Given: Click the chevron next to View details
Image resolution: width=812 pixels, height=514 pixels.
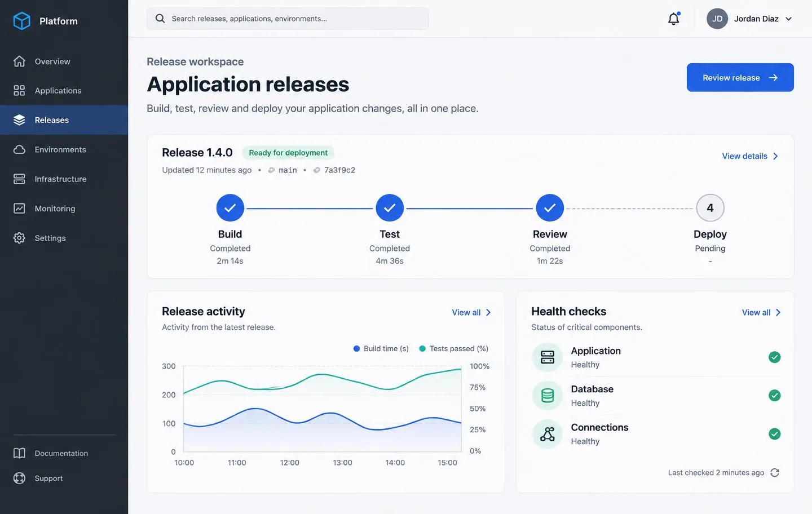Looking at the screenshot, I should click(x=776, y=156).
